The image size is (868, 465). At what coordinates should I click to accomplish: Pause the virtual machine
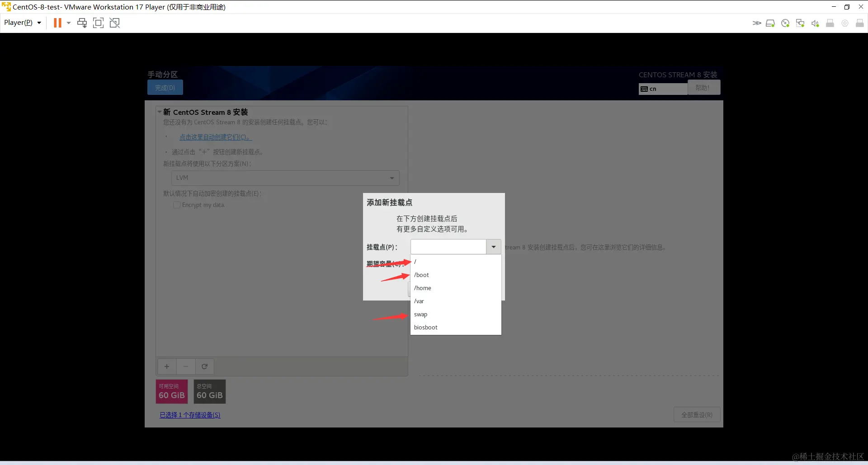click(58, 23)
